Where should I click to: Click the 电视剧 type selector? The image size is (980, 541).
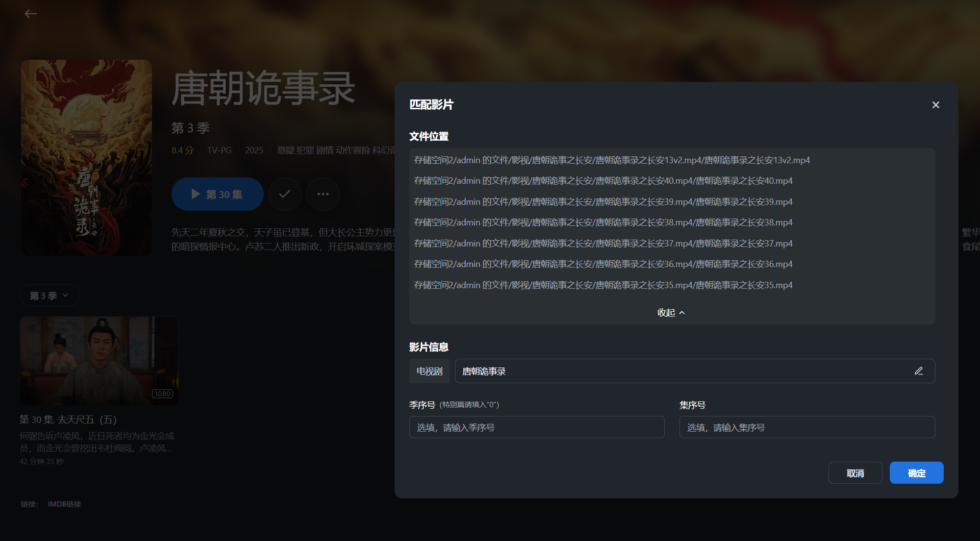pos(429,371)
